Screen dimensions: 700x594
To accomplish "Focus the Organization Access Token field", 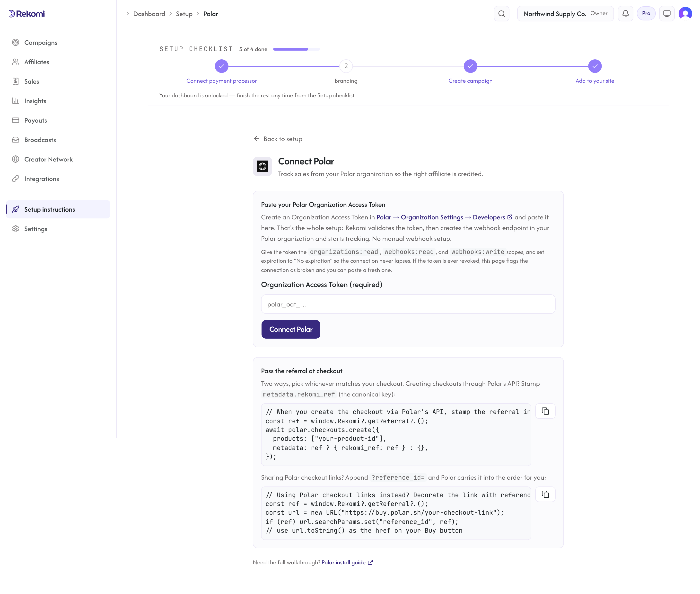I will tap(408, 304).
